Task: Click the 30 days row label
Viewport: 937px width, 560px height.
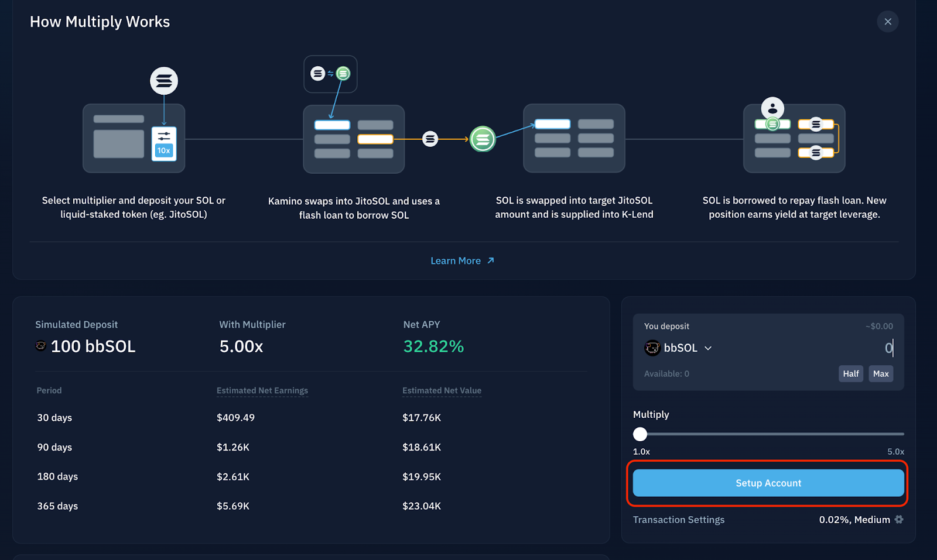Action: [54, 418]
